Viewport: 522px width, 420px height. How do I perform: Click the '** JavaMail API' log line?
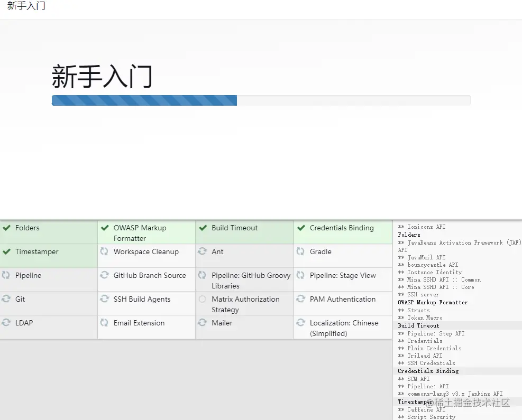[422, 257]
